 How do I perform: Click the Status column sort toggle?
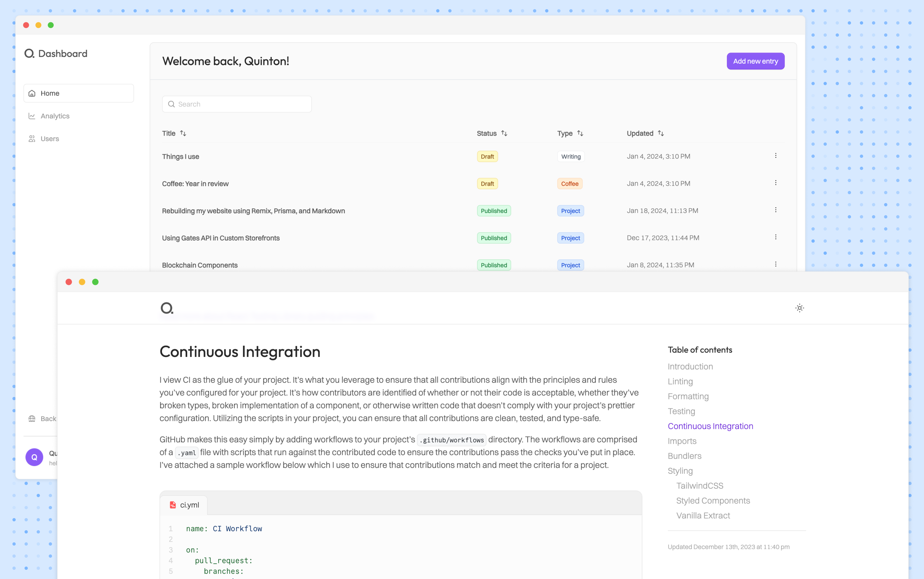coord(504,133)
